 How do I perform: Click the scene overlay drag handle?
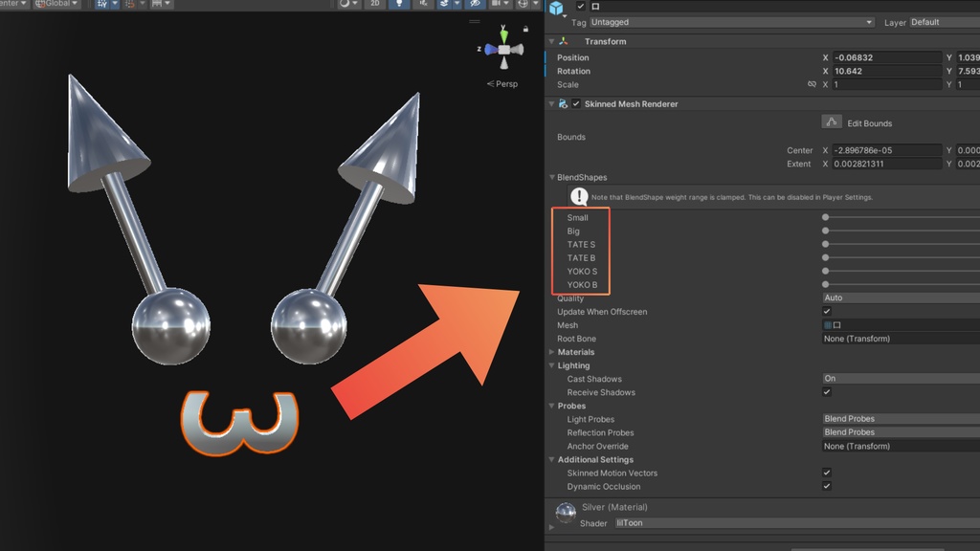coord(475,21)
